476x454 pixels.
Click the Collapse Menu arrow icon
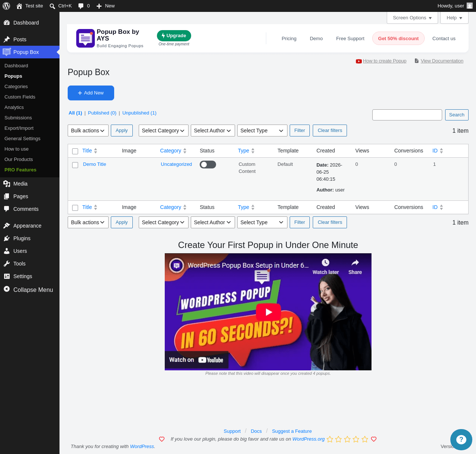[x=7, y=289]
